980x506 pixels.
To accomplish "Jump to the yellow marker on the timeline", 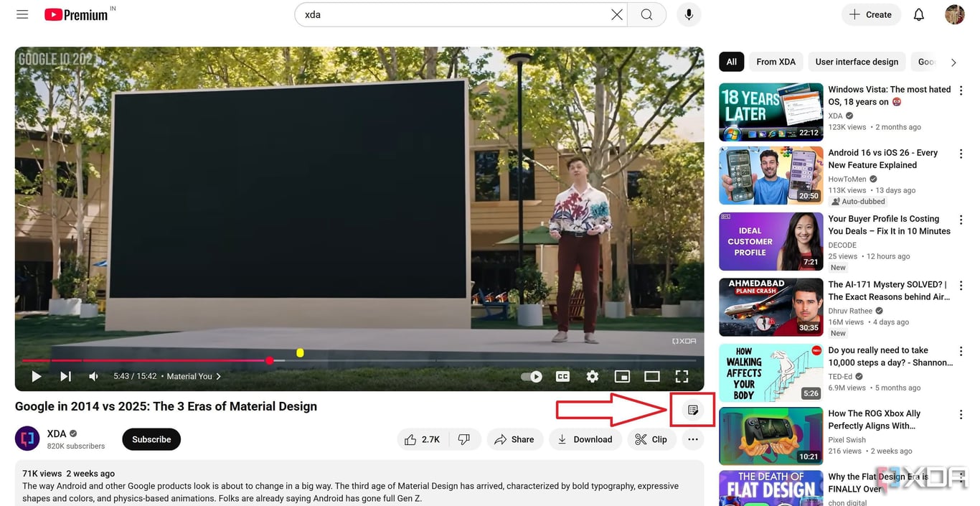I will tap(300, 352).
